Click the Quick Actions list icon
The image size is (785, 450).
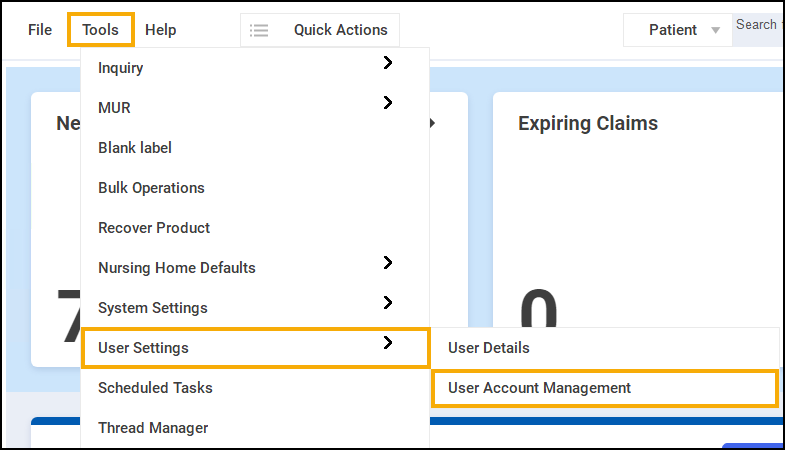(259, 30)
